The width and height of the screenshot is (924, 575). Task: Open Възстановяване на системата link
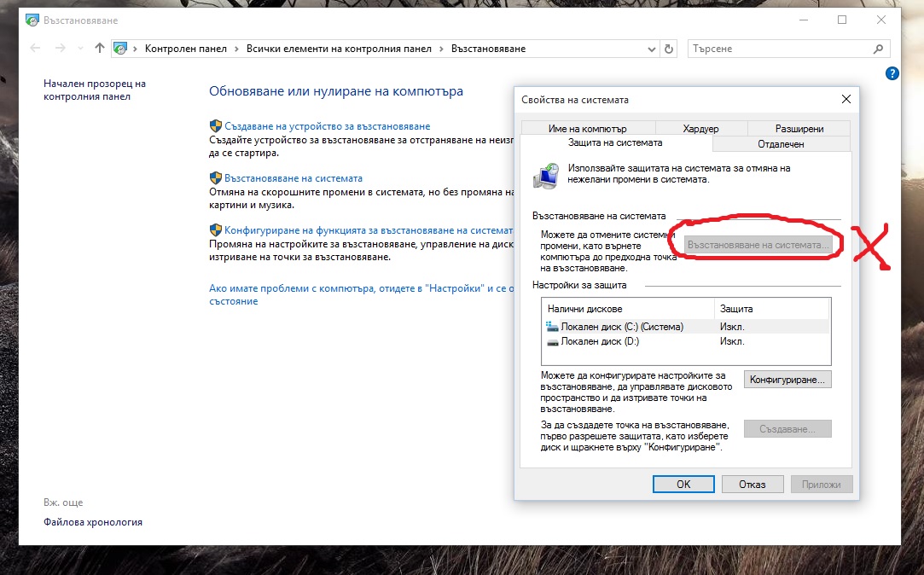tap(293, 178)
